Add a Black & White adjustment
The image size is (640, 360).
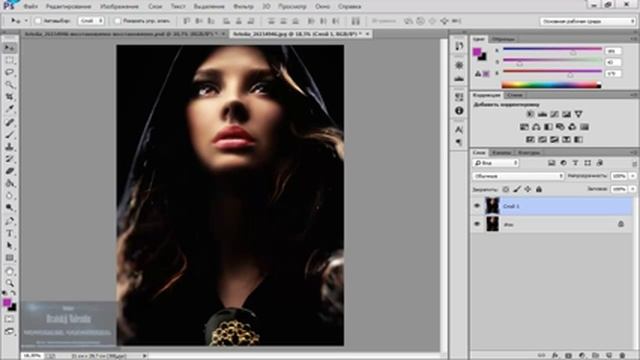click(548, 127)
